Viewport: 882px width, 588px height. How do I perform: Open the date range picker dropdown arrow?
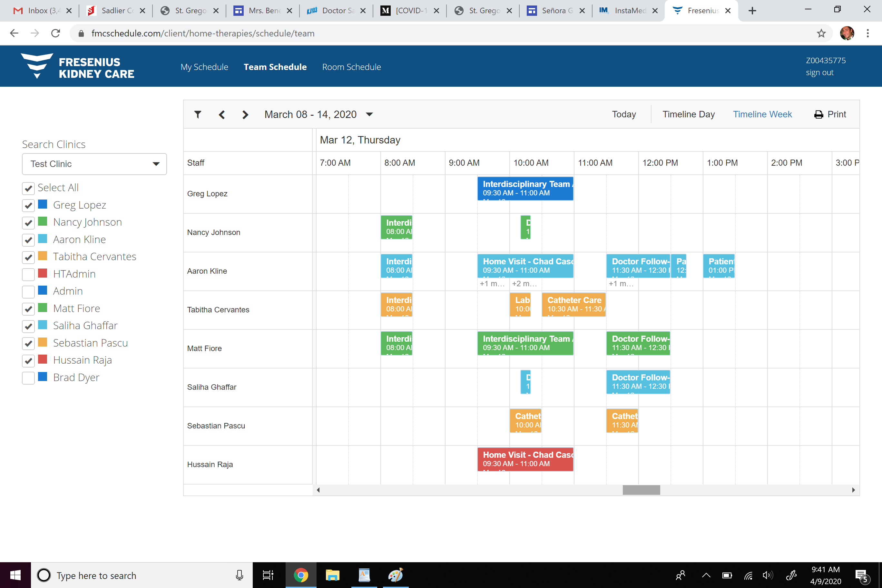tap(369, 114)
